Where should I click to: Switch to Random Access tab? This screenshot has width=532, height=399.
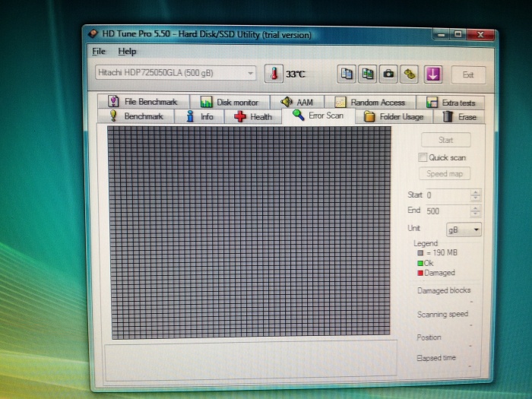tap(370, 103)
